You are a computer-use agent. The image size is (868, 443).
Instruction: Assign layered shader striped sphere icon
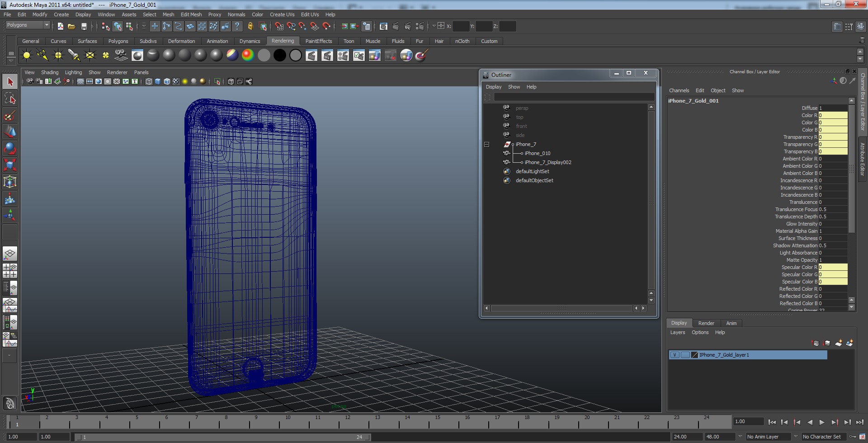(232, 55)
